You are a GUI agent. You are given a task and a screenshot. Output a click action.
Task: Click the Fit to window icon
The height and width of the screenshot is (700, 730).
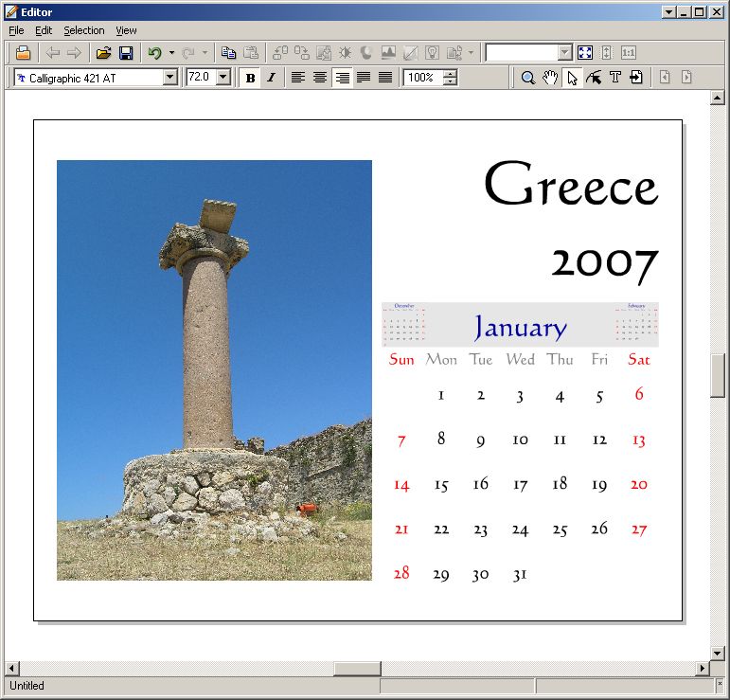(585, 53)
